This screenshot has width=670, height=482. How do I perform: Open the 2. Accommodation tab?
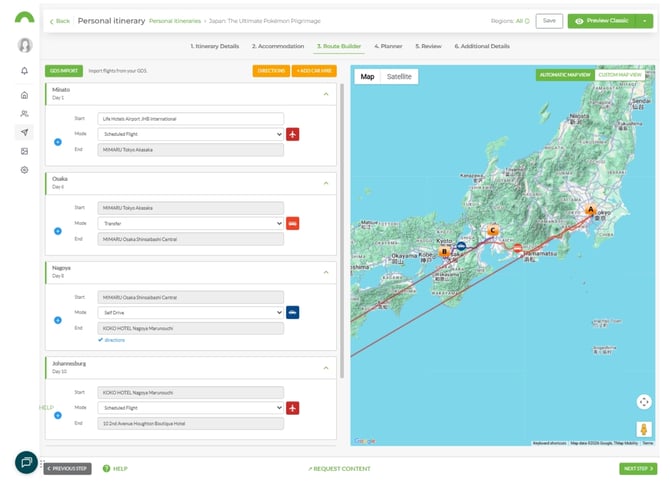tap(278, 46)
